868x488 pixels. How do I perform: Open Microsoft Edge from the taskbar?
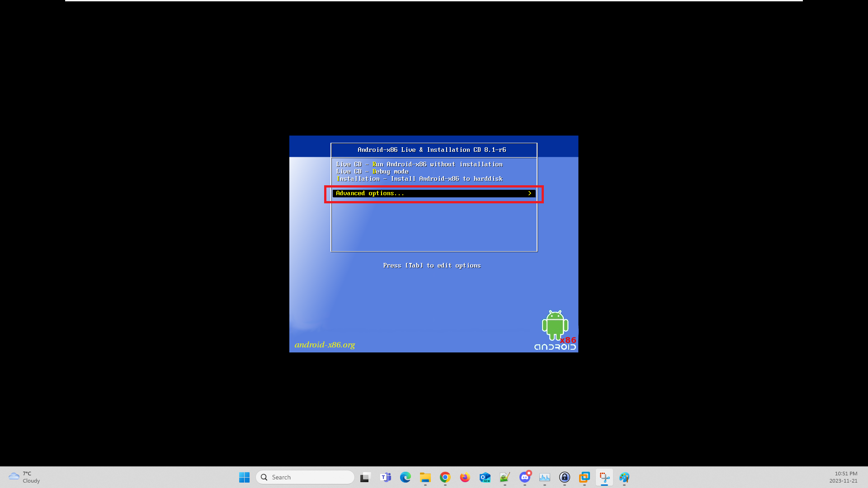pos(406,477)
